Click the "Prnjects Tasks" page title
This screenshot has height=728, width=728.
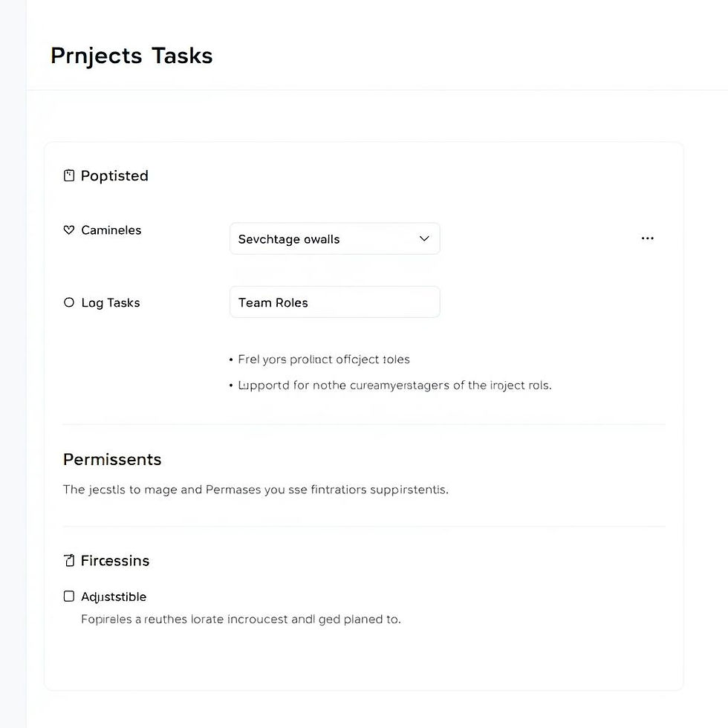(131, 56)
